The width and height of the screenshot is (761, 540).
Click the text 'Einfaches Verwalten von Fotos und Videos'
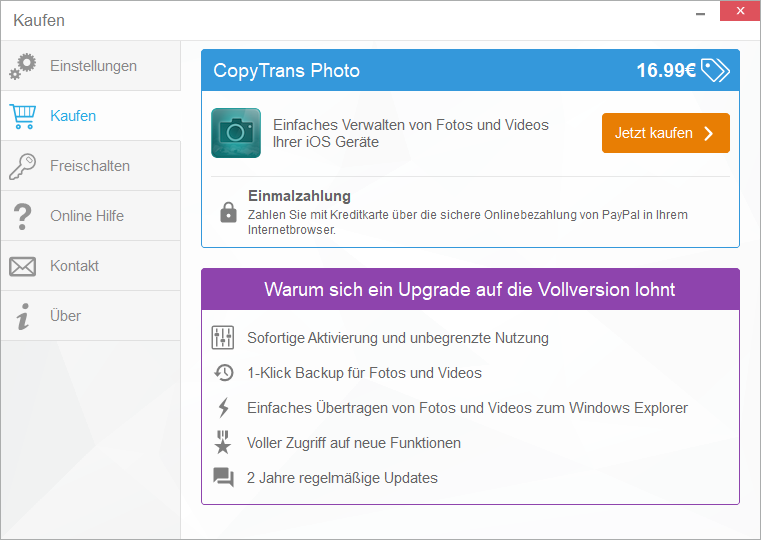(411, 125)
